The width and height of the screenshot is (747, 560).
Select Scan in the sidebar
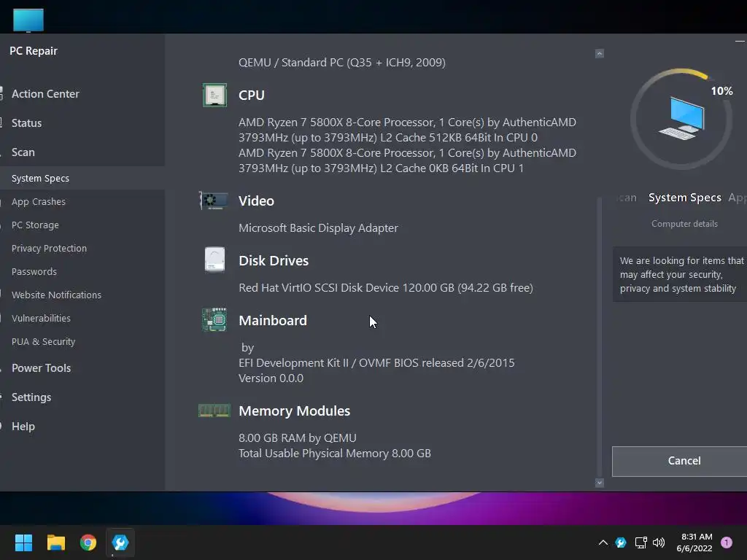coord(23,152)
